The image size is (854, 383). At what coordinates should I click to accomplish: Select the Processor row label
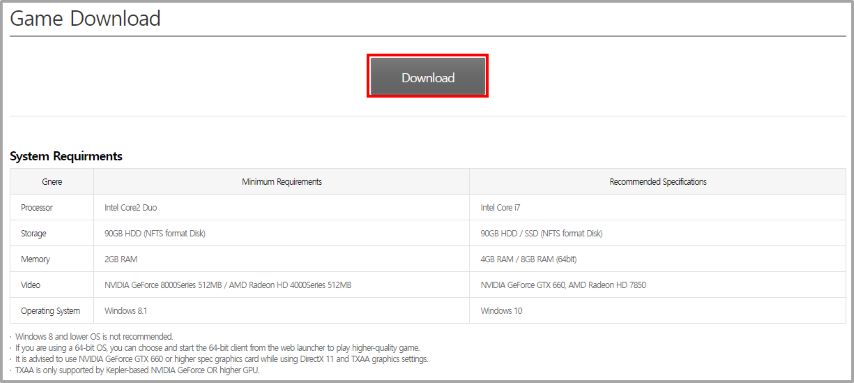(x=37, y=208)
